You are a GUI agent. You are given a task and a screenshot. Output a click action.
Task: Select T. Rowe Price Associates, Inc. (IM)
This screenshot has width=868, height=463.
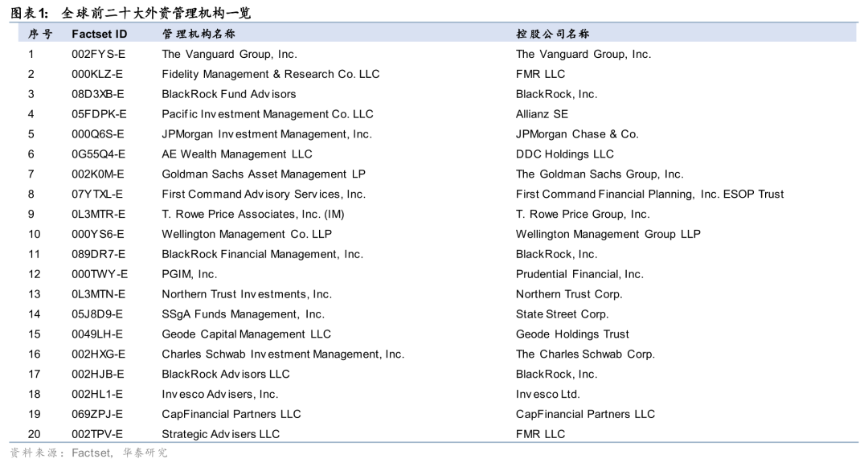click(x=253, y=214)
